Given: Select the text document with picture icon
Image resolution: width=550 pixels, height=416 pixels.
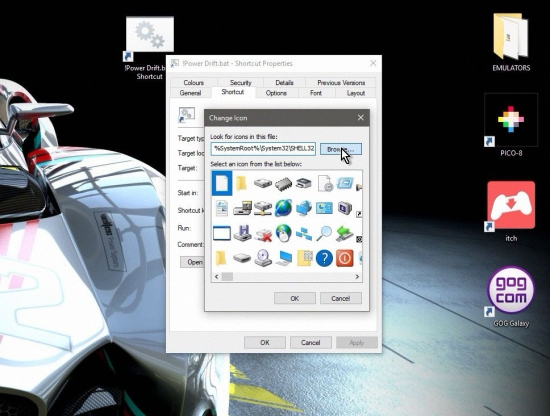Looking at the screenshot, I should pyautogui.click(x=222, y=208).
